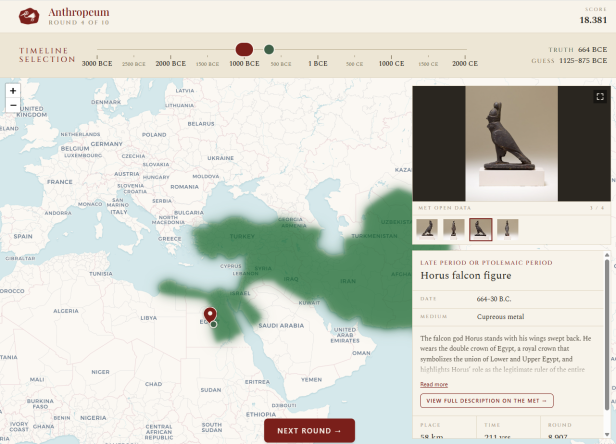The image size is (616, 444).
Task: Select the second falcon thumbnail
Action: click(454, 229)
